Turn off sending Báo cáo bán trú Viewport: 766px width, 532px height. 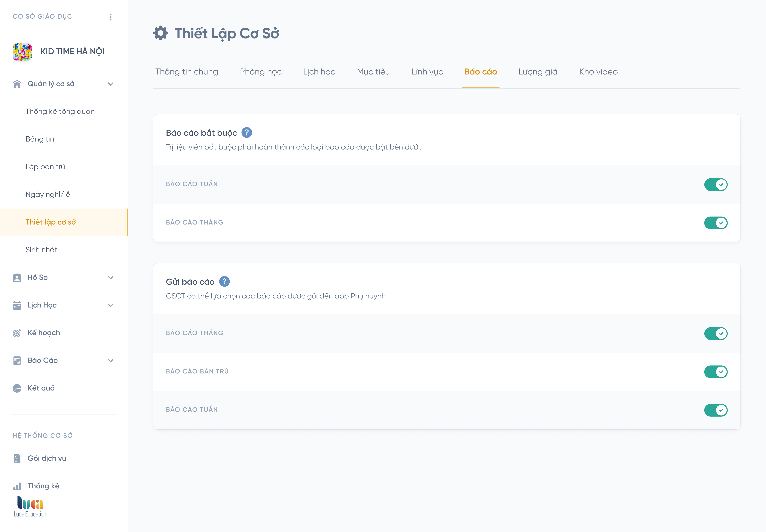(x=716, y=372)
